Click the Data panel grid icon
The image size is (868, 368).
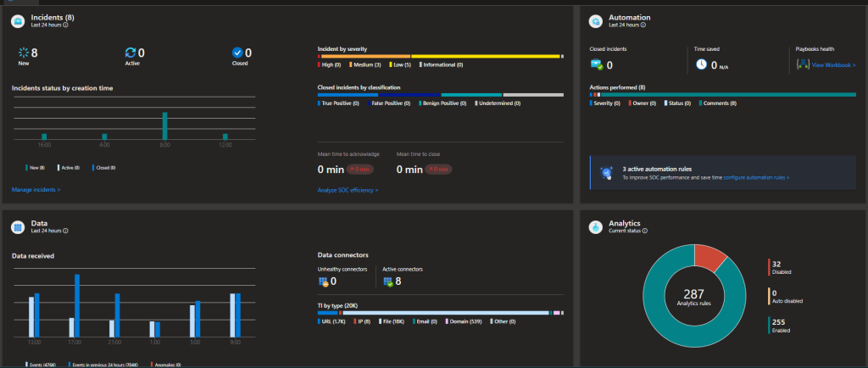coord(17,226)
